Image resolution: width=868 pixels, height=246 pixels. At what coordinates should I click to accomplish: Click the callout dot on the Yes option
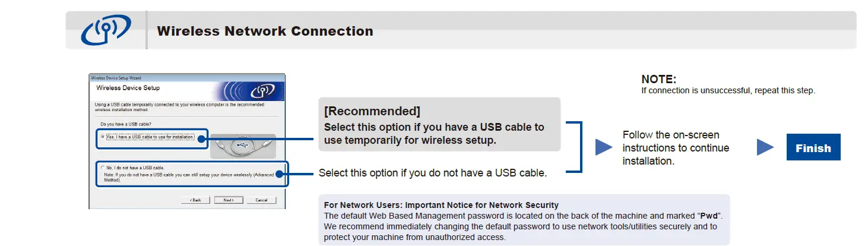pos(202,140)
